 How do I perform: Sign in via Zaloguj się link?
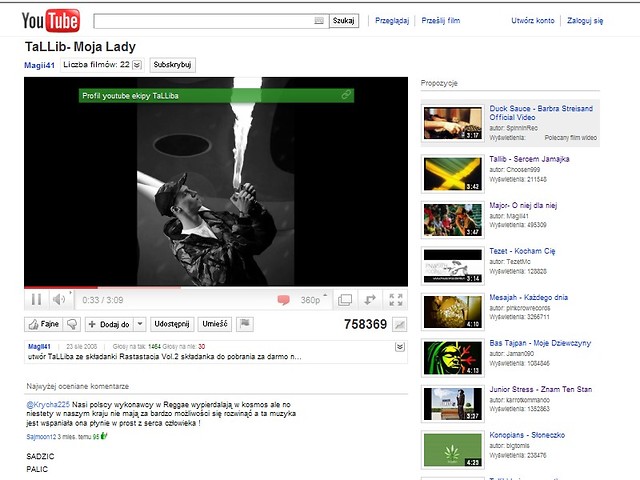[x=585, y=20]
